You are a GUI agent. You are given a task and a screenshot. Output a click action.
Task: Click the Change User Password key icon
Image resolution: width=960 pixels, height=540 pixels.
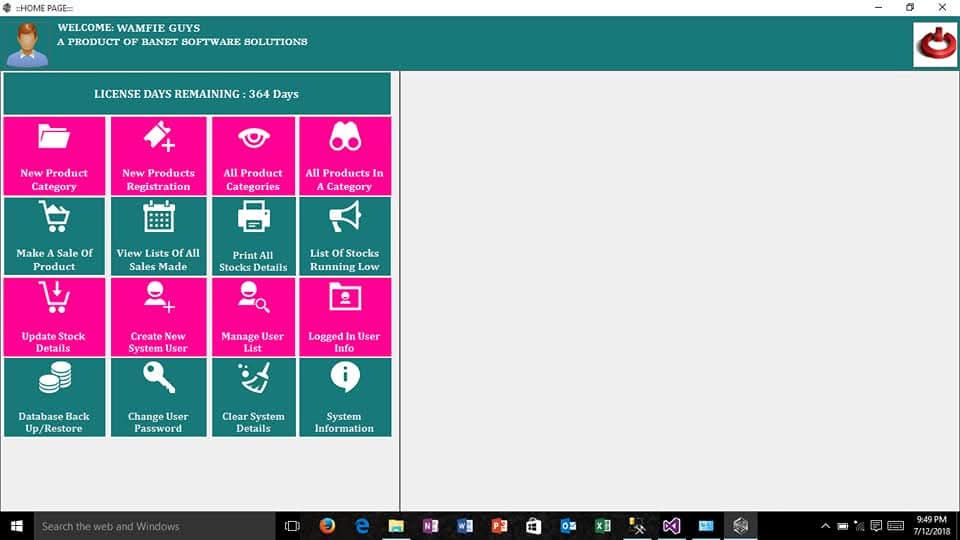(x=158, y=377)
